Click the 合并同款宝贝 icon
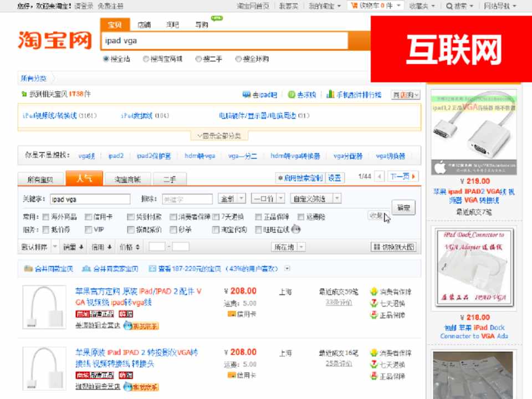Screen dimensions: 532x399 pyautogui.click(x=28, y=269)
